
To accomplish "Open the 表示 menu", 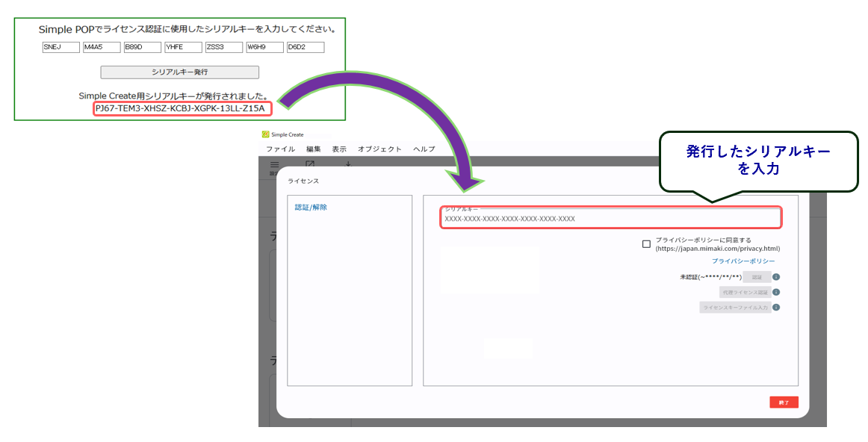I will point(339,149).
